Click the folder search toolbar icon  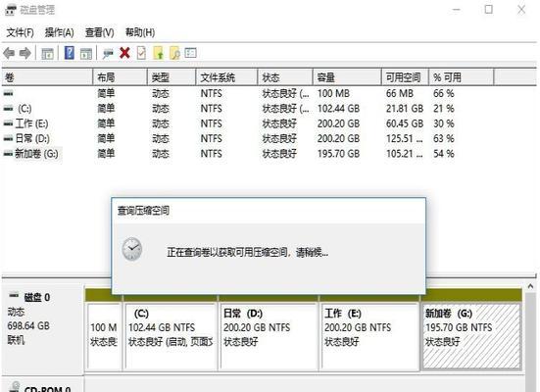(x=175, y=53)
